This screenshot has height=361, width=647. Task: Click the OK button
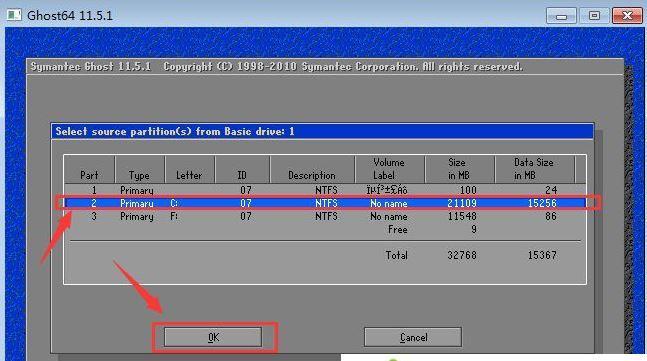(x=213, y=337)
